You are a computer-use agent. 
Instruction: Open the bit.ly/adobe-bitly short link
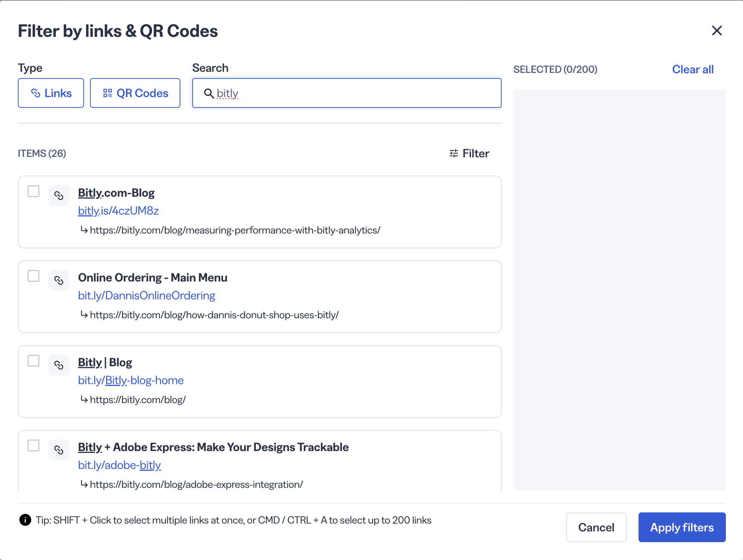click(119, 465)
